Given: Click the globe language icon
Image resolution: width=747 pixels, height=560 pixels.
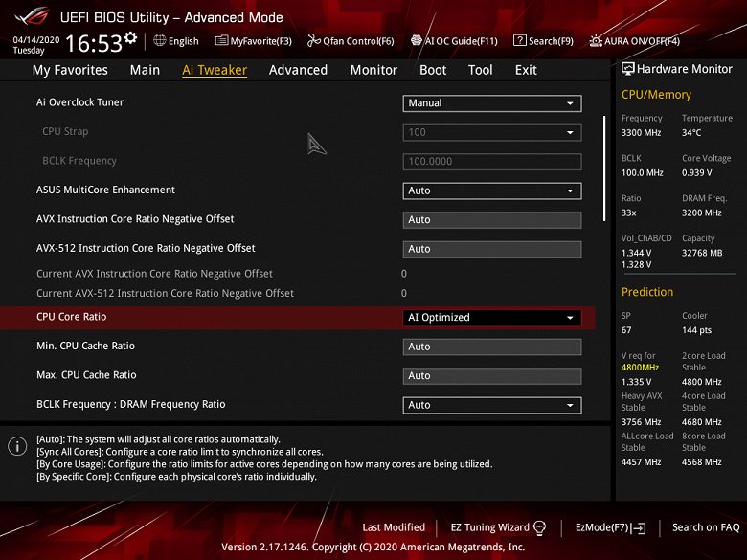Looking at the screenshot, I should [x=160, y=40].
